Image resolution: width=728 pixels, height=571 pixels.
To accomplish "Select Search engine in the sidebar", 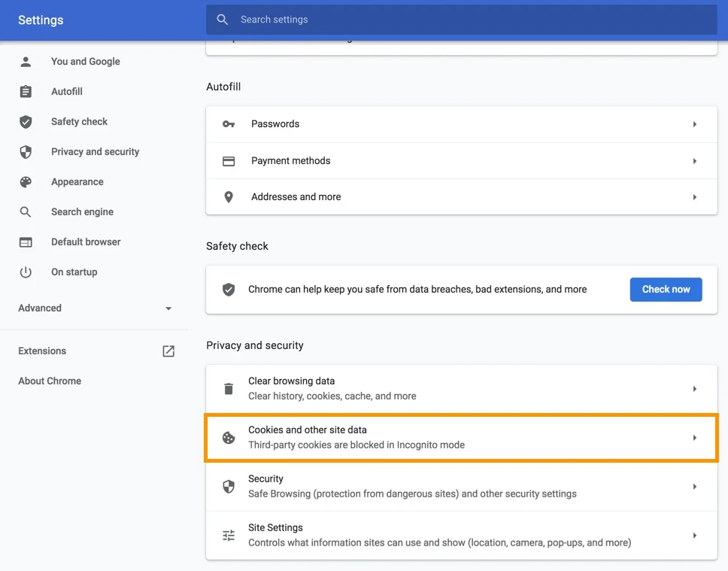I will tap(82, 212).
